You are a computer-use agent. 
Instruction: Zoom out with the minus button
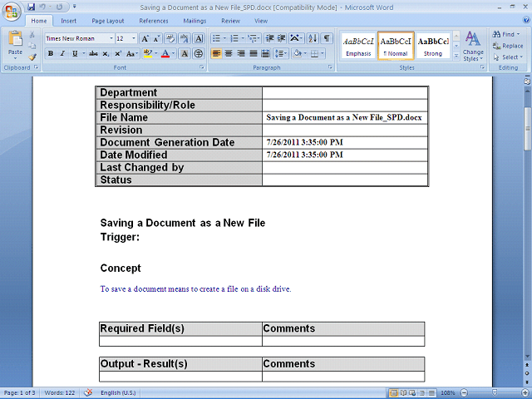464,393
